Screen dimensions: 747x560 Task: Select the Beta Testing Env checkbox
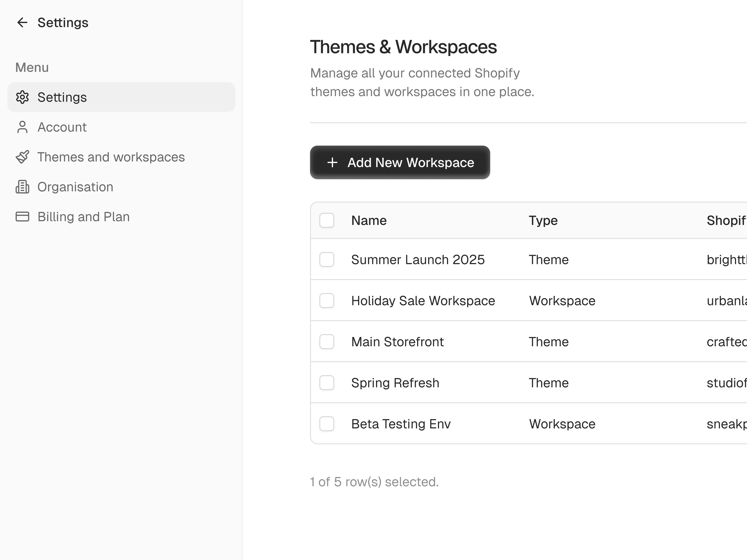pyautogui.click(x=327, y=424)
